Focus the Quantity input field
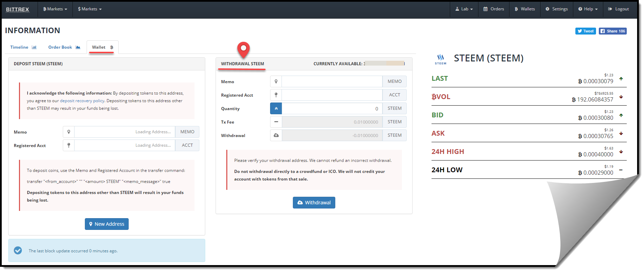 point(332,108)
